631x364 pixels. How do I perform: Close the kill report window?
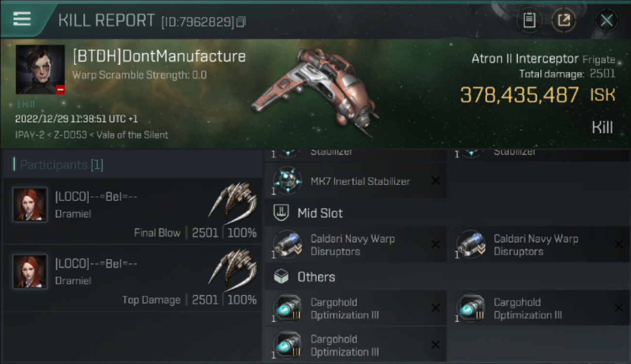[606, 20]
